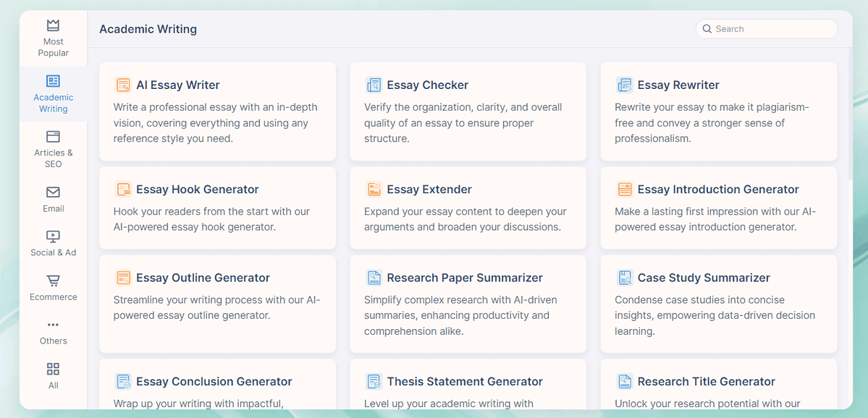Click the Essay Checker card icon
This screenshot has width=868, height=418.
pyautogui.click(x=374, y=85)
